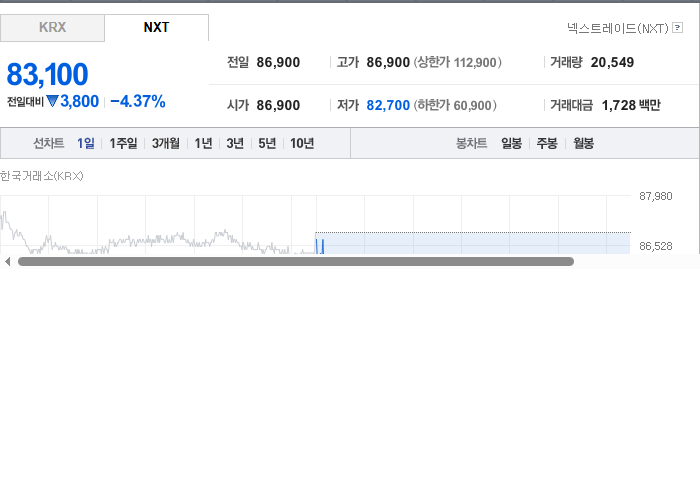
Task: Click the percentage change -4.37%
Action: [138, 101]
